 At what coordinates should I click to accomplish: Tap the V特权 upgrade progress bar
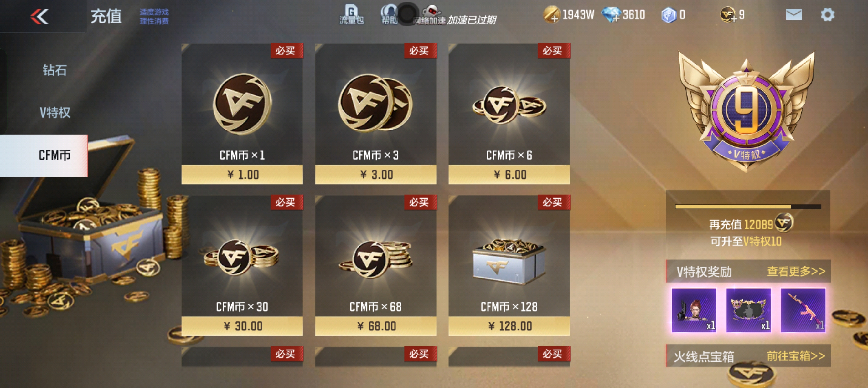748,207
